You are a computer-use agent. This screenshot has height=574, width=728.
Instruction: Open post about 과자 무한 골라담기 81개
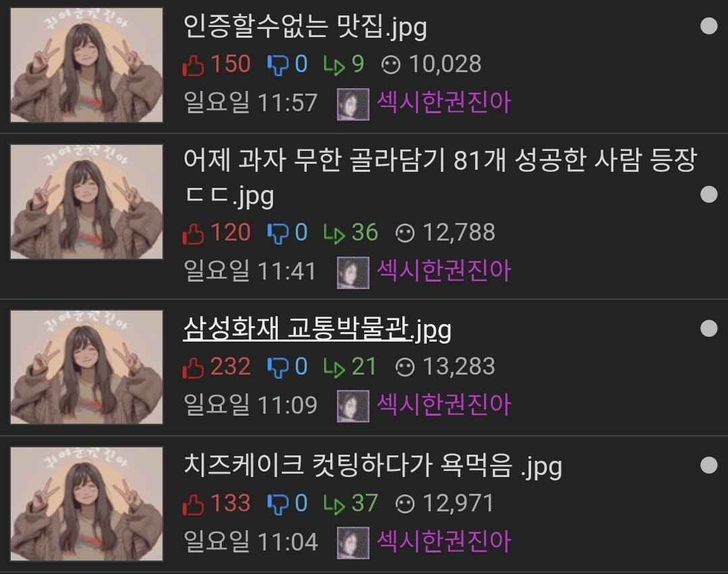440,178
